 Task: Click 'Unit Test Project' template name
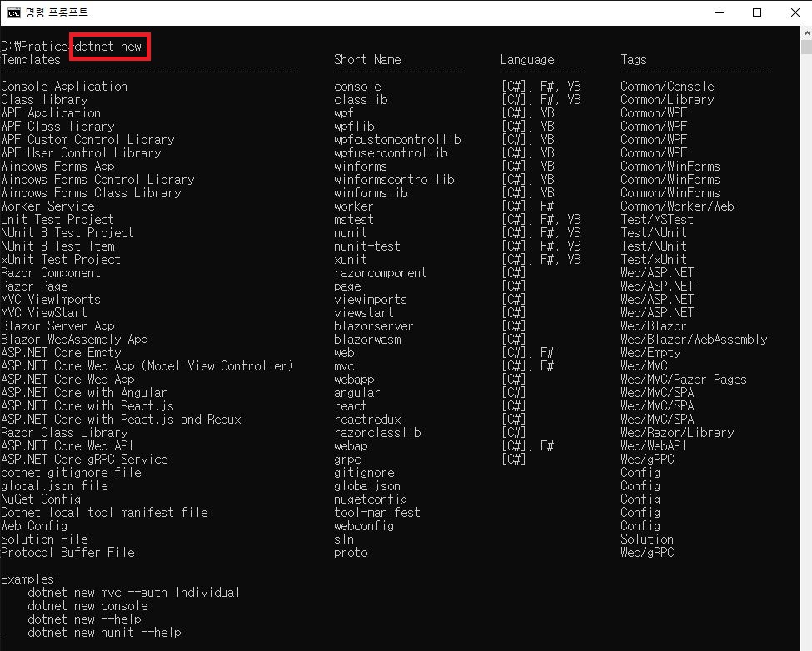(57, 220)
